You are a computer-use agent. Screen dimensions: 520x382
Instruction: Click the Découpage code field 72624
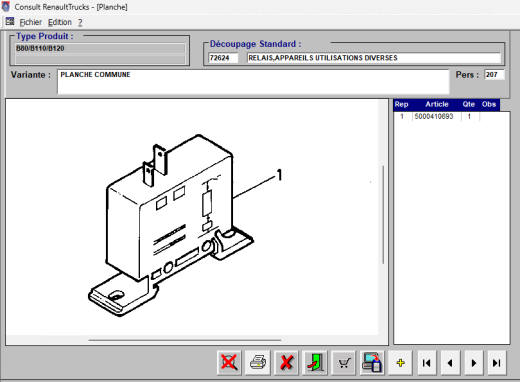[x=223, y=58]
